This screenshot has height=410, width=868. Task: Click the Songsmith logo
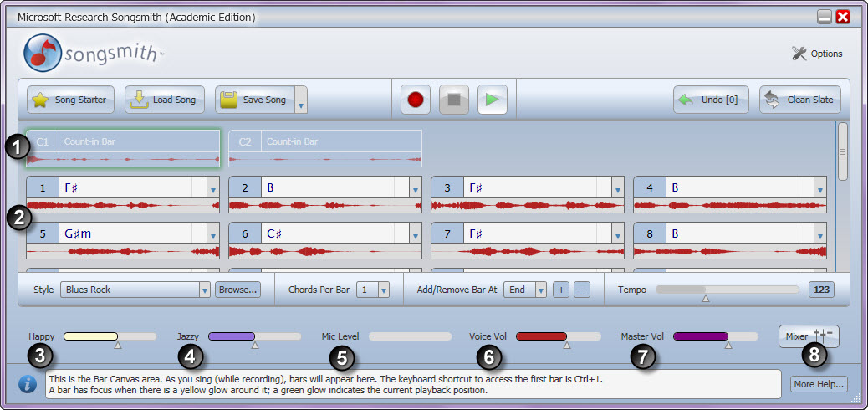[93, 54]
